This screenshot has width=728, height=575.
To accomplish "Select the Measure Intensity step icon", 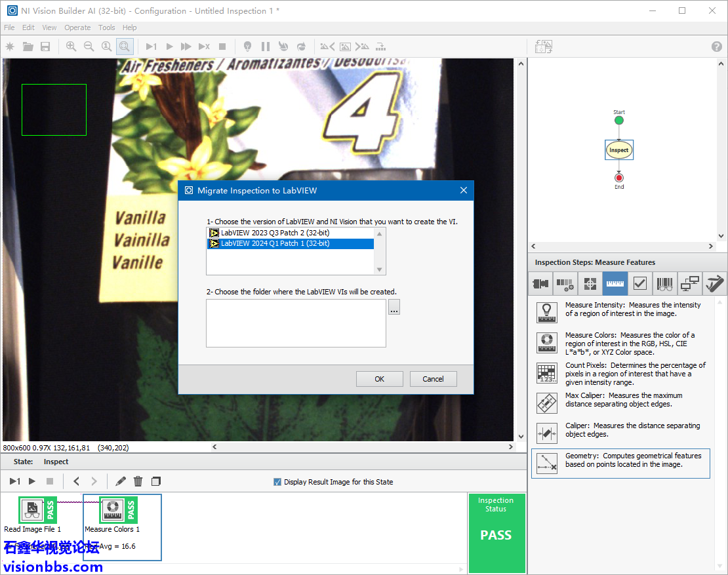I will tap(546, 312).
